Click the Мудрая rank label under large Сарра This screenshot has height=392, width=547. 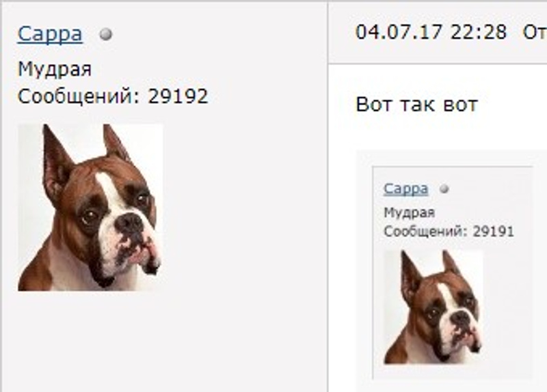[55, 69]
